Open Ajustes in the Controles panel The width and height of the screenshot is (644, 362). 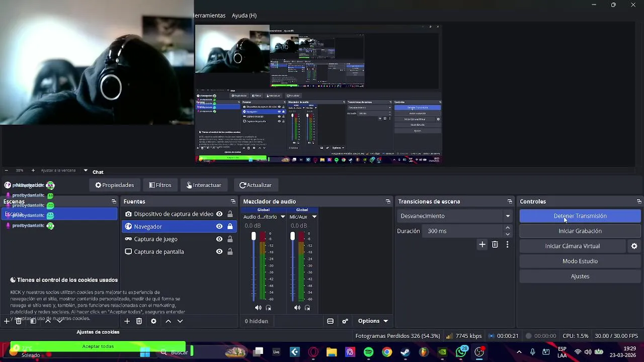580,276
